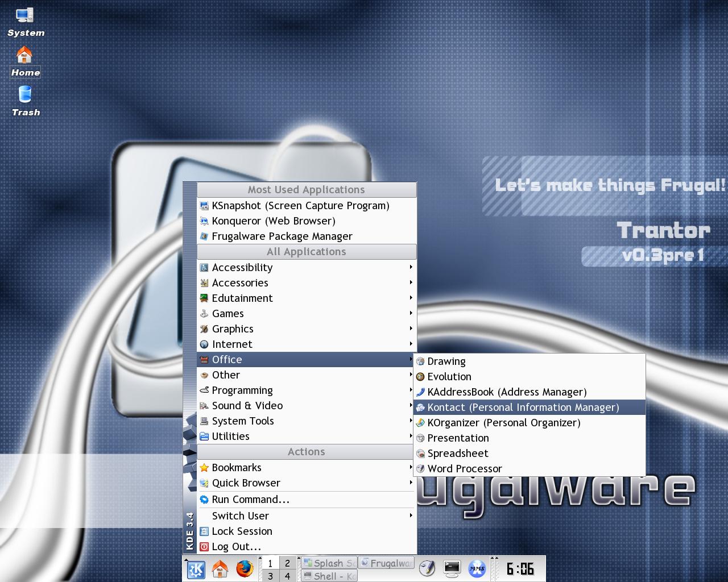Click the Home icon in the panel
728x582 pixels.
(x=220, y=569)
